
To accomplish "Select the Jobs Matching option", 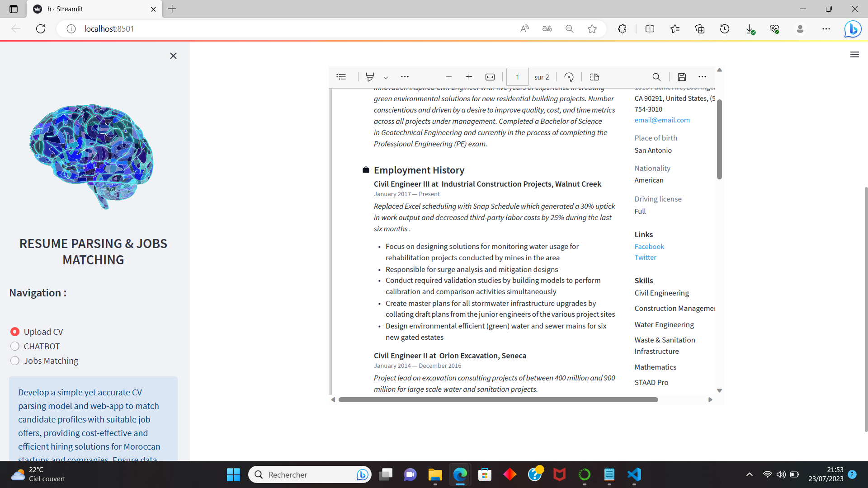I will coord(15,361).
